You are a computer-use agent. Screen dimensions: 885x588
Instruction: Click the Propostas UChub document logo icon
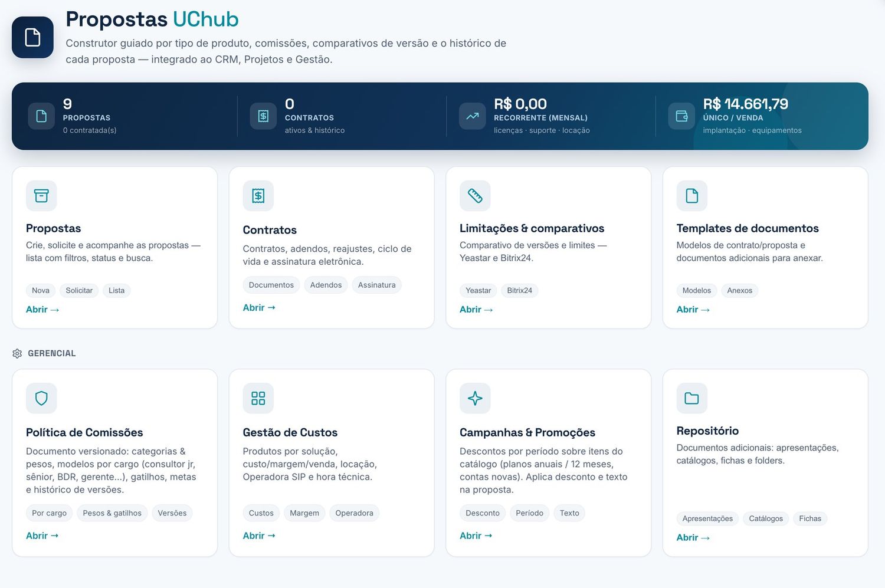click(32, 37)
